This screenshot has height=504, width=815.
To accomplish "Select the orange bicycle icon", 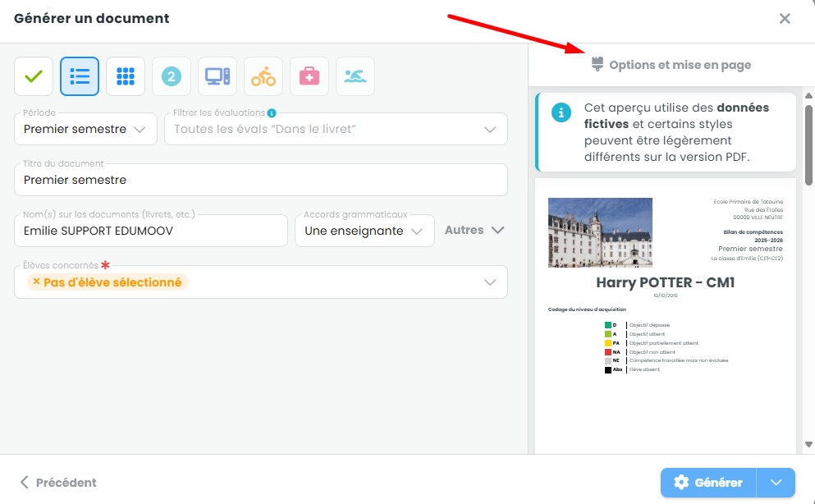I will point(263,77).
